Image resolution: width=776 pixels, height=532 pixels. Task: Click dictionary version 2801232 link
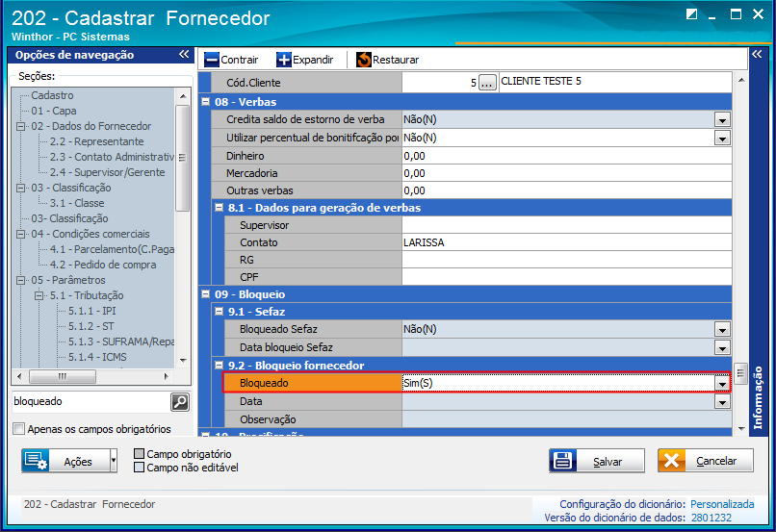pos(711,518)
